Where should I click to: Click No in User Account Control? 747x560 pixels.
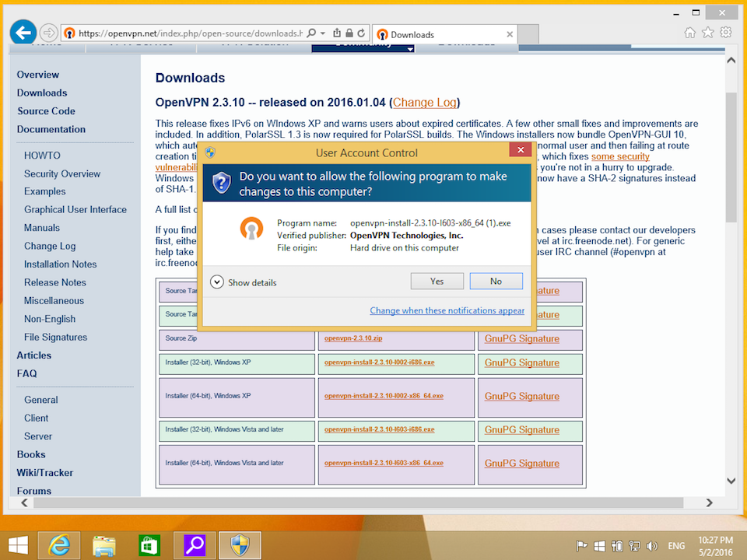point(496,281)
